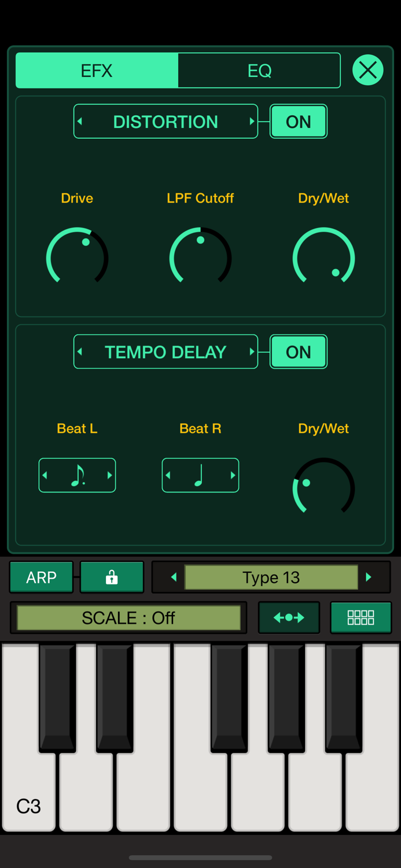Select previous effect before TEMPO DELAY
The image size is (401, 868).
point(80,352)
